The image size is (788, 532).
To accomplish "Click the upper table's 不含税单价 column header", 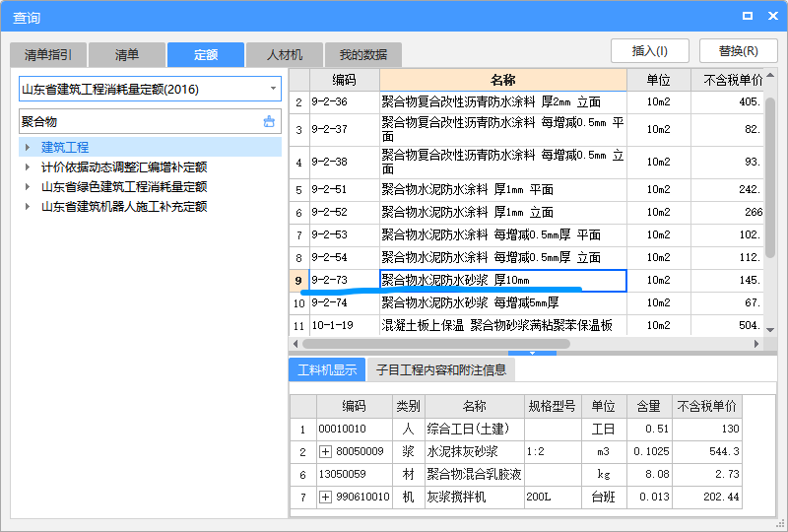I will click(727, 80).
